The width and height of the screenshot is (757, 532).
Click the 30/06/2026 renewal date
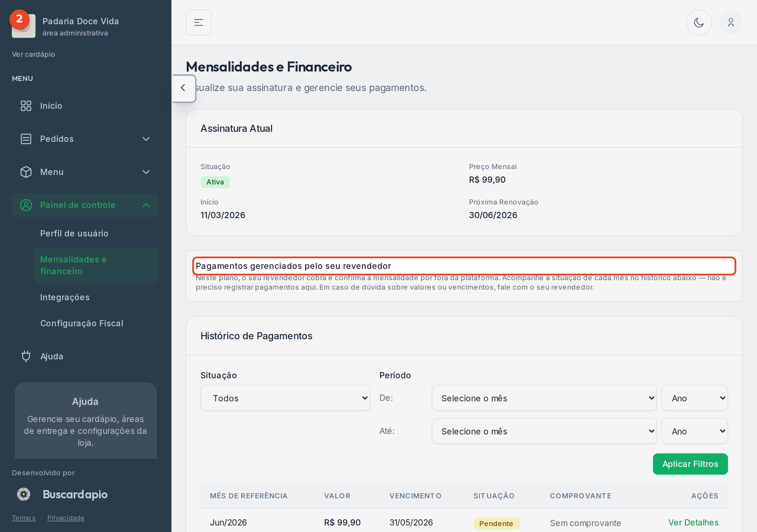[493, 215]
